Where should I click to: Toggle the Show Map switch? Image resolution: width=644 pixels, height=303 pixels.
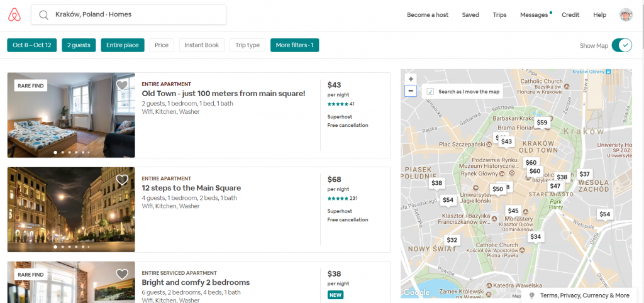pos(622,45)
